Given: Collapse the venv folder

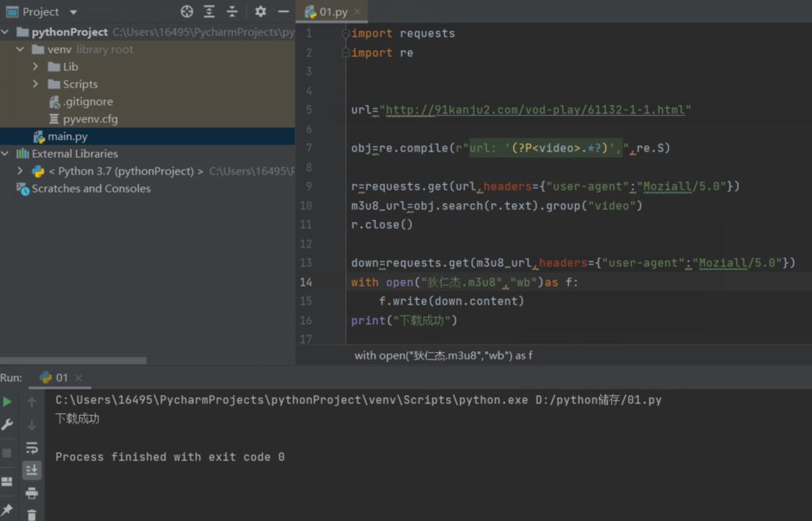Looking at the screenshot, I should [20, 49].
